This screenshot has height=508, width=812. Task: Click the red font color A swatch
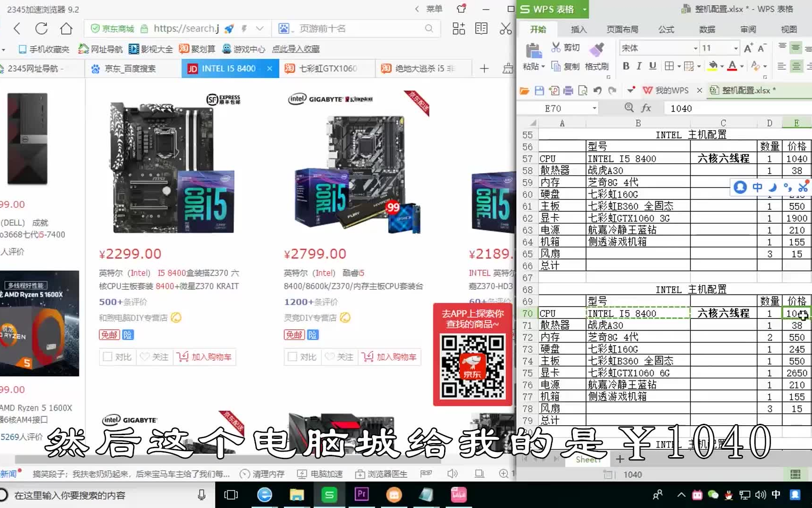[x=732, y=66]
